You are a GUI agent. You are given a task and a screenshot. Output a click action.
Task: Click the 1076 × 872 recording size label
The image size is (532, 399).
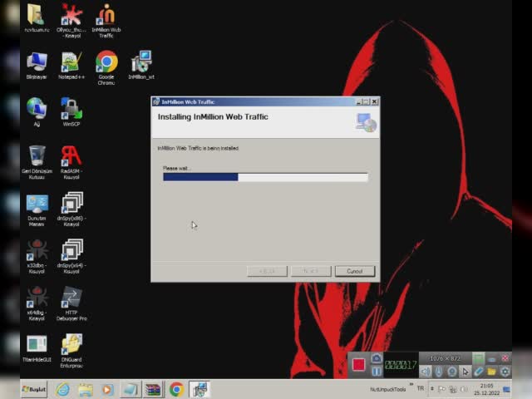(445, 358)
